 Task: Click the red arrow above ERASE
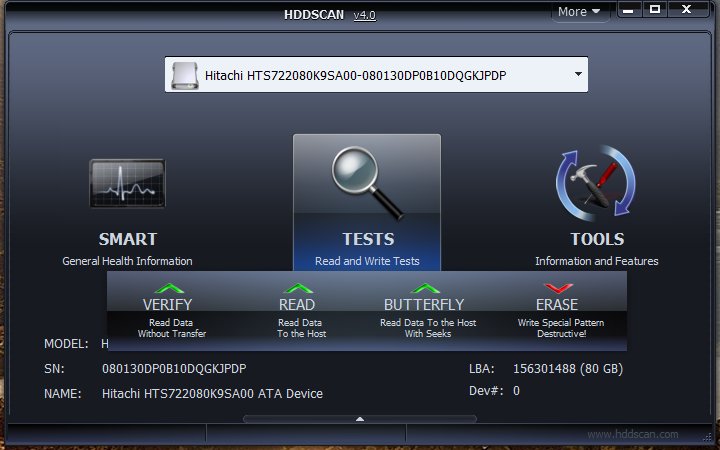click(x=558, y=288)
